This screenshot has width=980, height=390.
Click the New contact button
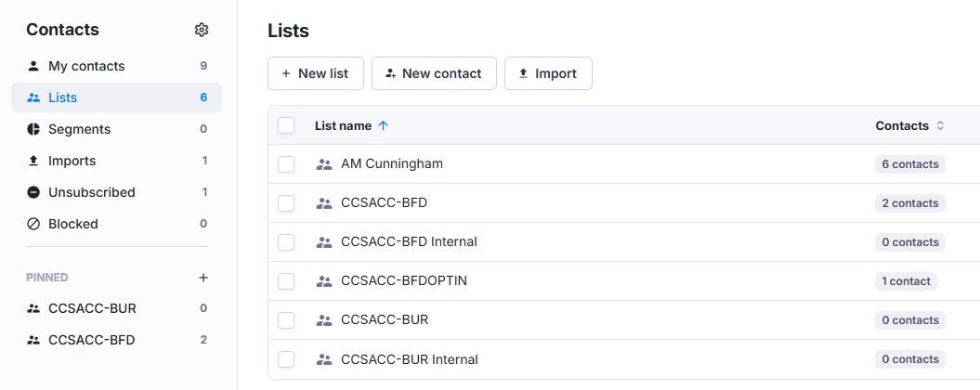click(435, 73)
